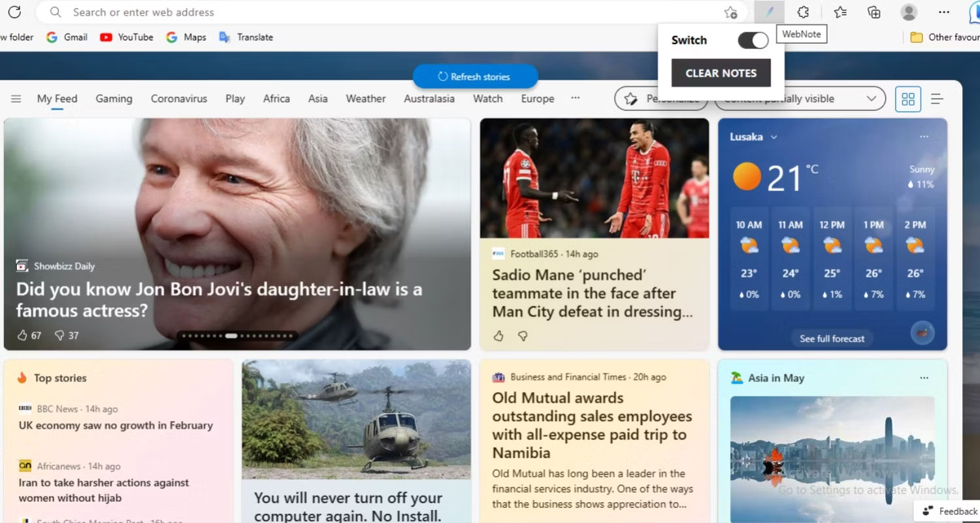Select the My Feed tab

(x=57, y=99)
